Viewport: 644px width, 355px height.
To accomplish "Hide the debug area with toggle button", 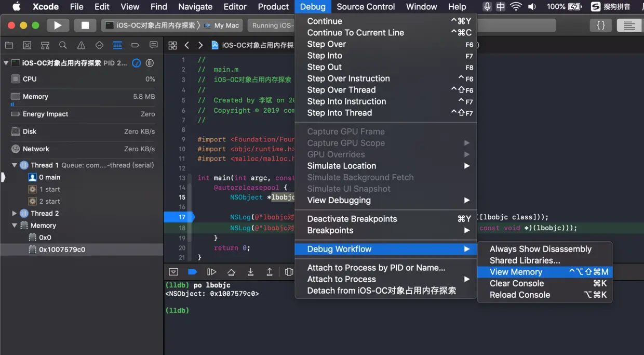I will pos(173,272).
